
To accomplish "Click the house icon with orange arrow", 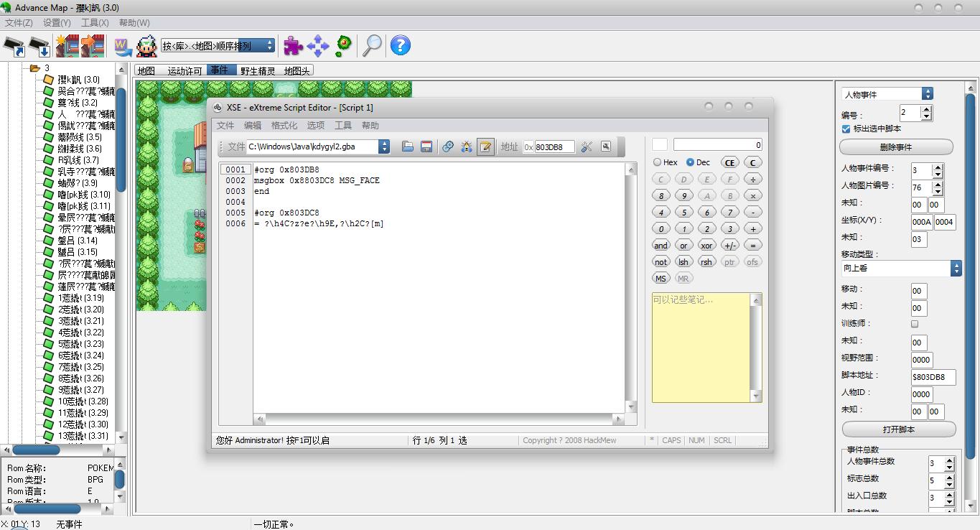I will (x=93, y=46).
